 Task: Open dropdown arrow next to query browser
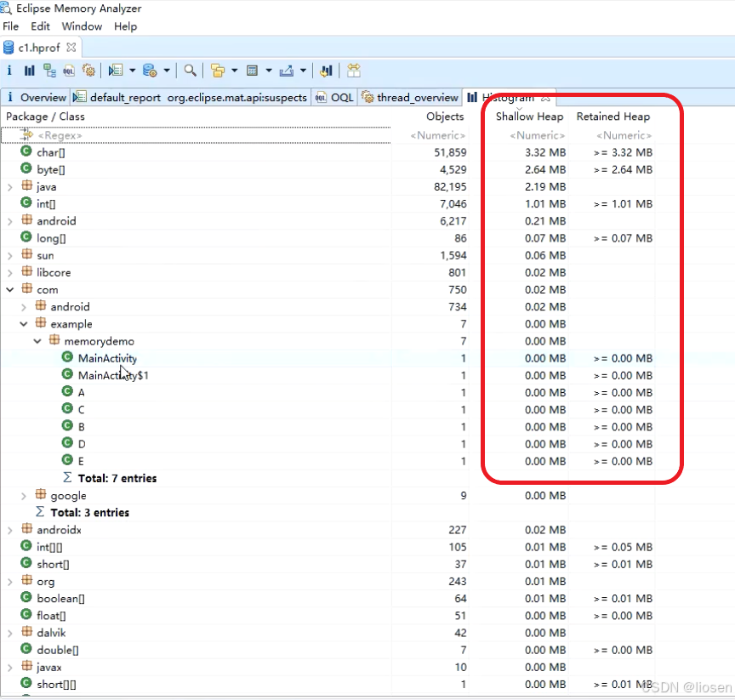[167, 71]
